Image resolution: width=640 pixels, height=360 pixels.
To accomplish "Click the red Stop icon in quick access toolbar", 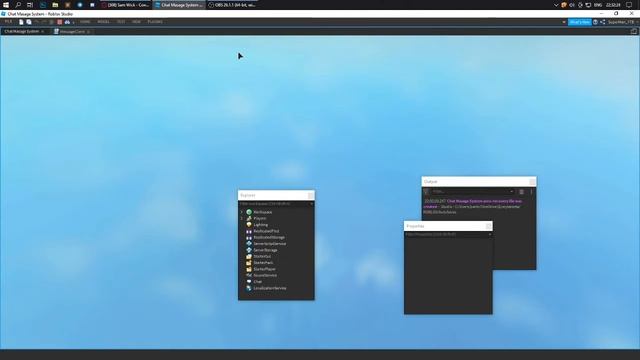I will [60, 22].
